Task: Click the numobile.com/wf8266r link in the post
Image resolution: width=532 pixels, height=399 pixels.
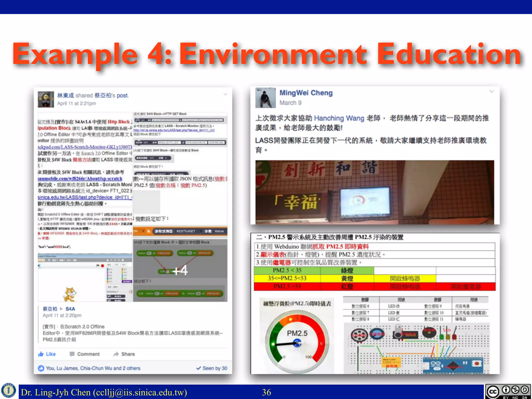Action: tap(80, 178)
